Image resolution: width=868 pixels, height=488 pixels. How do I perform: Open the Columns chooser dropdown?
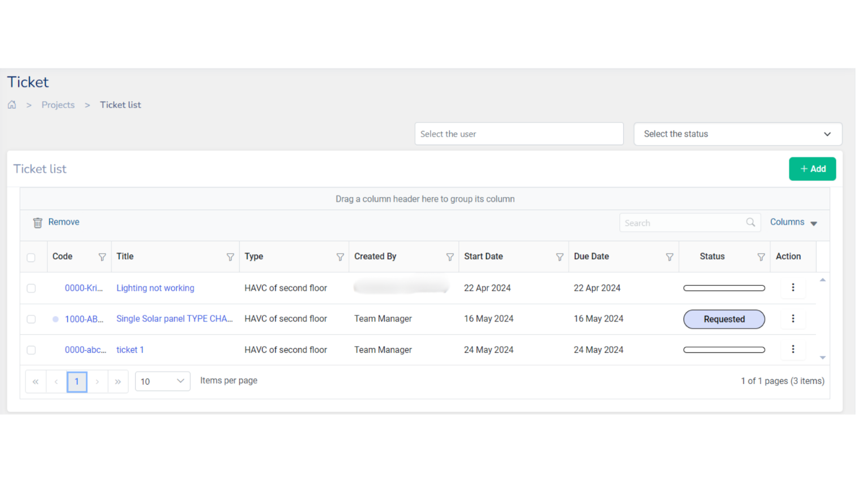click(793, 223)
